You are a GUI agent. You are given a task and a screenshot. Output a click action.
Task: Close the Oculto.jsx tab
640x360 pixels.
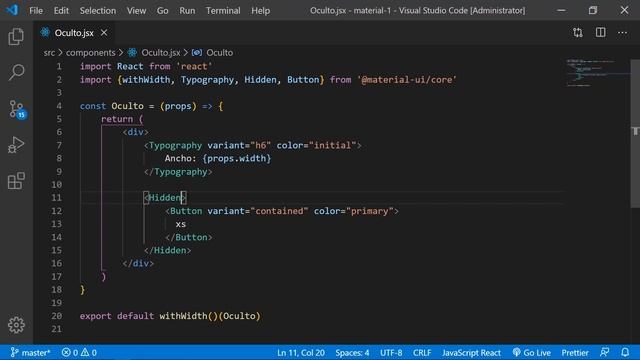click(x=104, y=33)
